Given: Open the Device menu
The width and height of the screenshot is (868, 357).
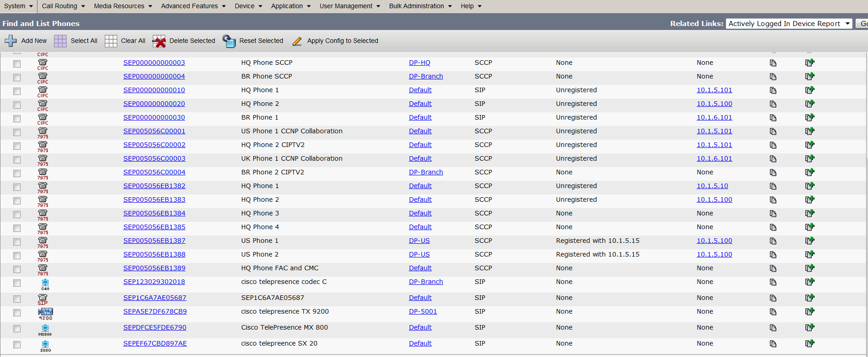Looking at the screenshot, I should tap(248, 6).
